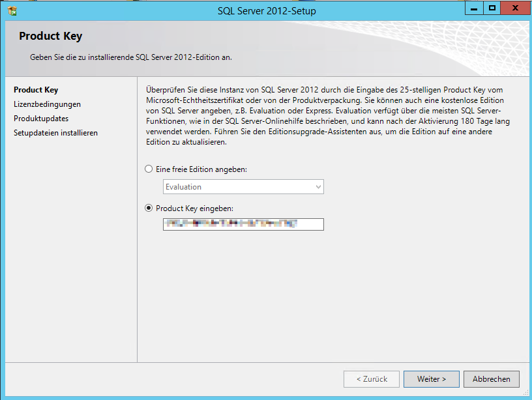Screen dimensions: 532x400
Task: Click the SQL Server setup icon in title bar
Action: tap(11, 10)
